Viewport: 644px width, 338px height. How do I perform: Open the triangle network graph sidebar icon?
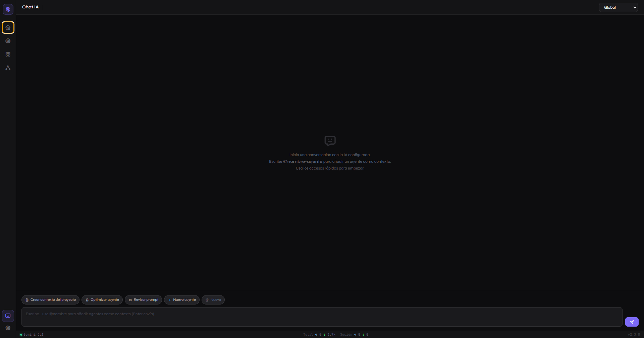coord(8,68)
